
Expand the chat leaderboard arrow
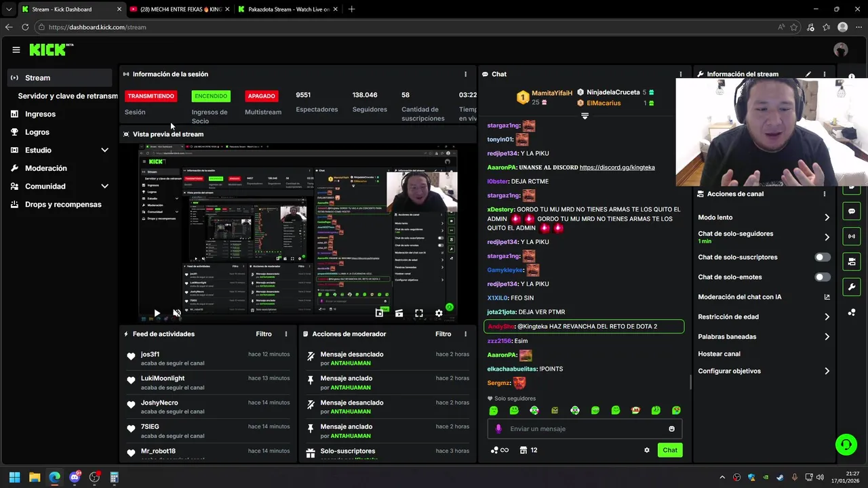tap(585, 116)
